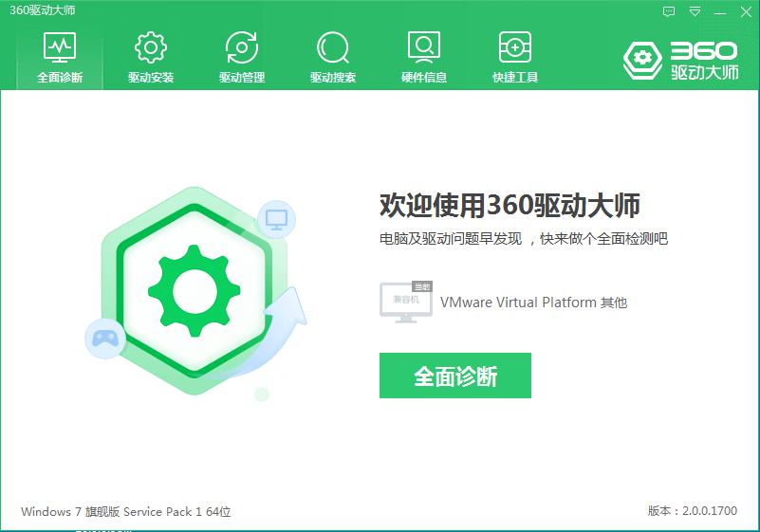This screenshot has width=760, height=532.
Task: Click the 360驱动大师 hexagon logo
Action: [x=642, y=60]
